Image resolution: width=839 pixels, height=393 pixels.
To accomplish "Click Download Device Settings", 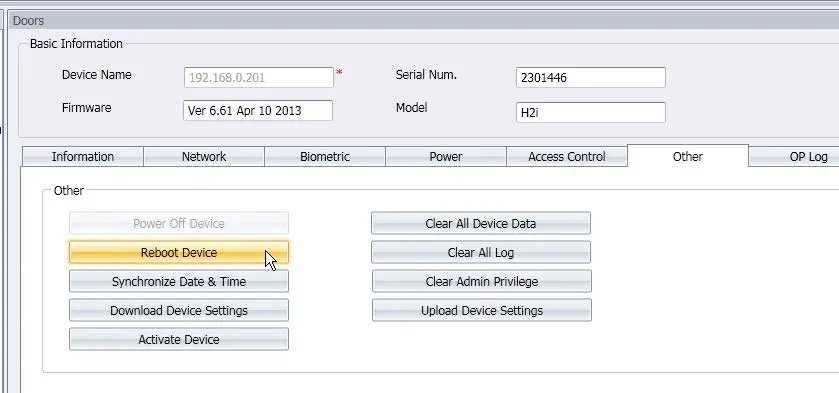I will tap(179, 310).
